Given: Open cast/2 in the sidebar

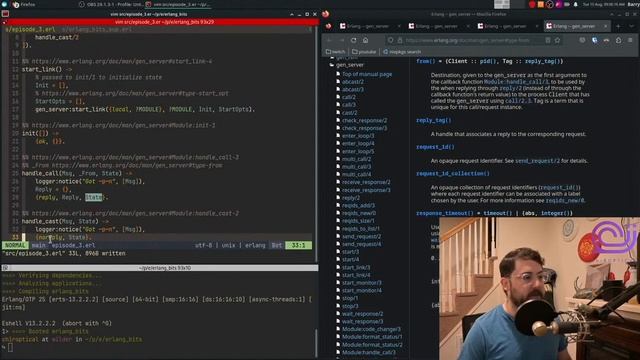Looking at the screenshot, I should [349, 113].
